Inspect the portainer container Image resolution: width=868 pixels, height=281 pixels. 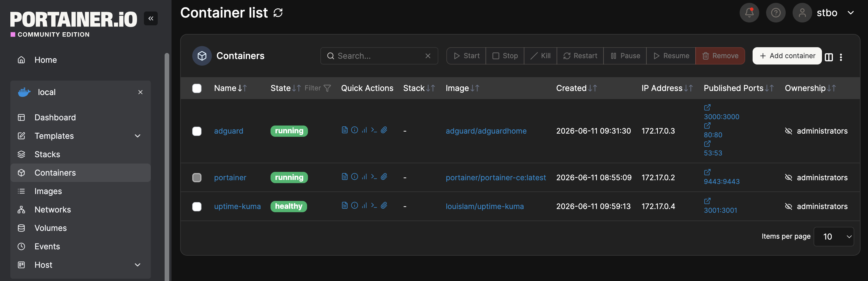click(355, 176)
